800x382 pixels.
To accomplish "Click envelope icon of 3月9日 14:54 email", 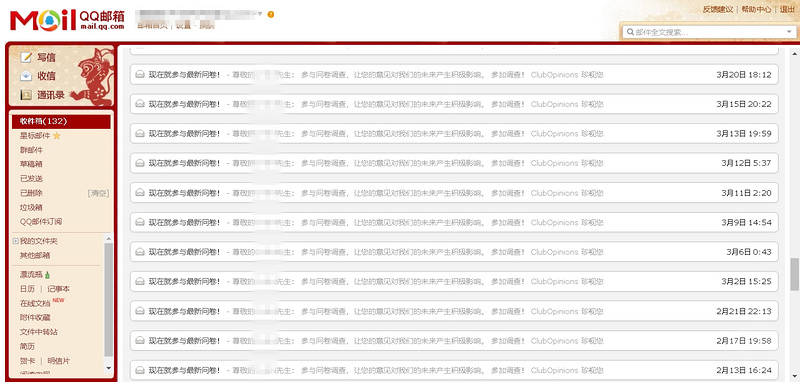I will [139, 222].
